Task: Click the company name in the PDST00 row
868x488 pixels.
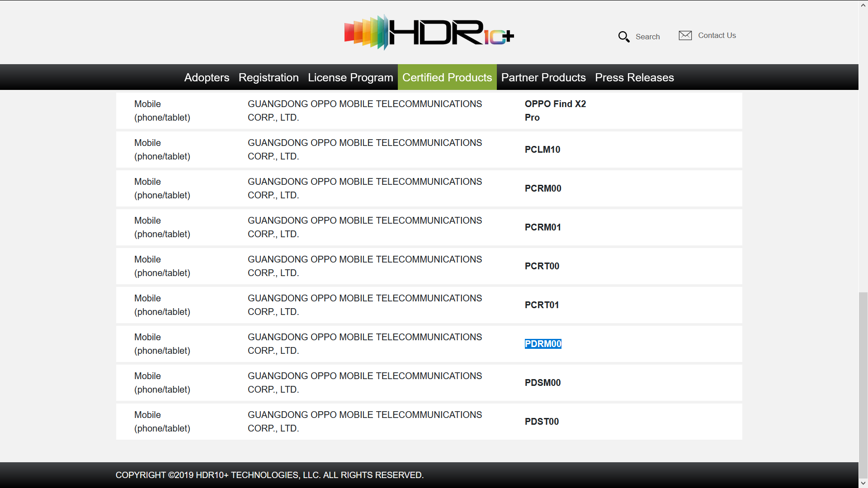Action: point(365,422)
